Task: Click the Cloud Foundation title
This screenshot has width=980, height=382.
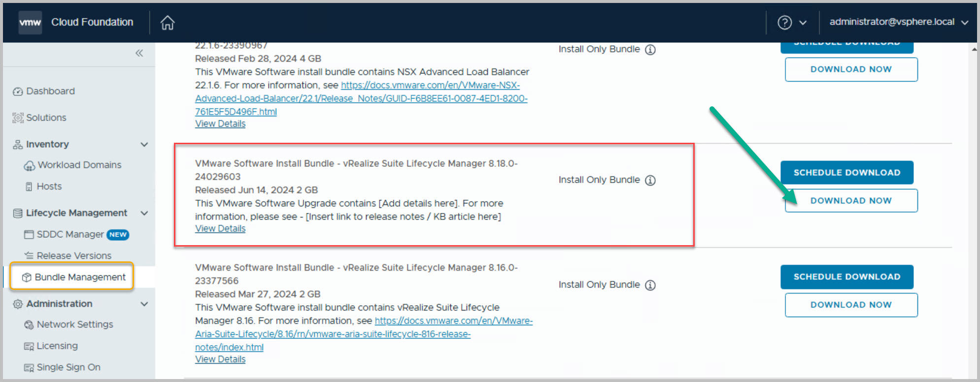Action: pyautogui.click(x=92, y=22)
